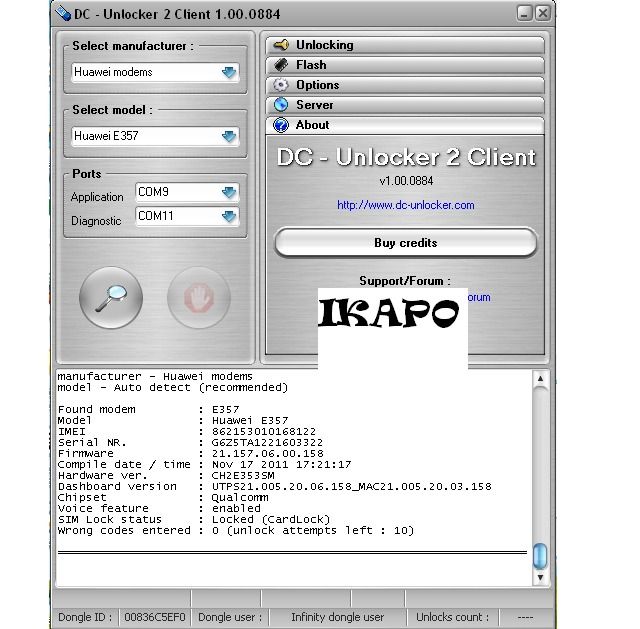
Task: Click the compile date Nov 17 2011 17:21:17
Action: pyautogui.click(x=281, y=465)
